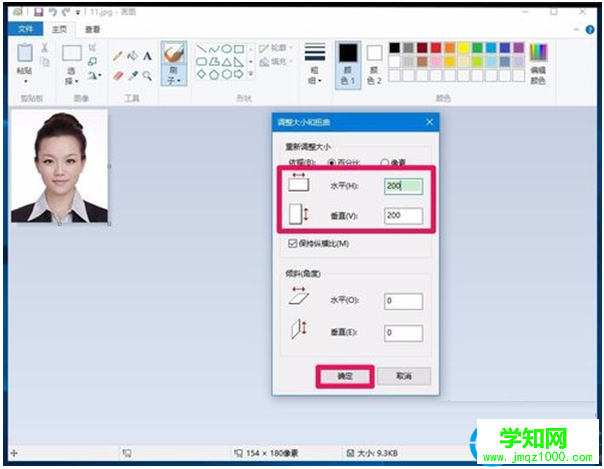This screenshot has height=469, width=604.
Task: Select the Pixels radio button
Action: pyautogui.click(x=384, y=163)
